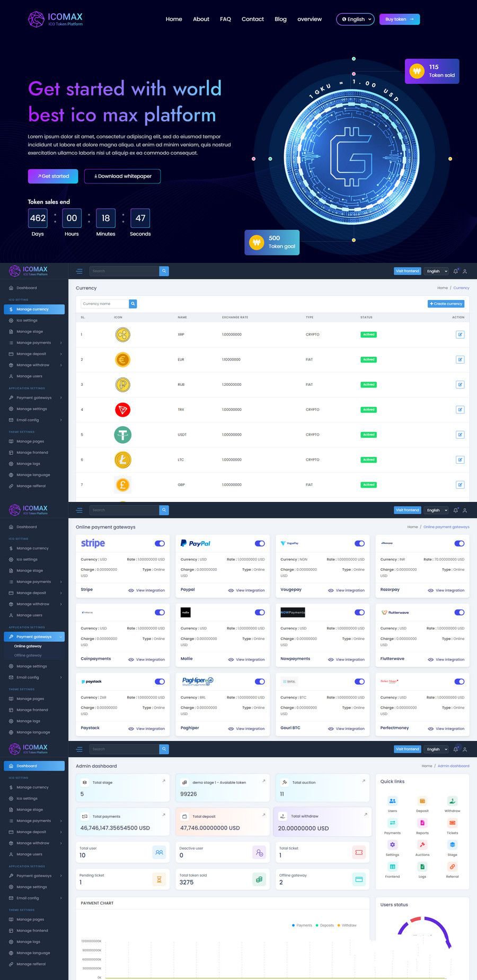Go to FAQ in top navigation

pyautogui.click(x=225, y=19)
